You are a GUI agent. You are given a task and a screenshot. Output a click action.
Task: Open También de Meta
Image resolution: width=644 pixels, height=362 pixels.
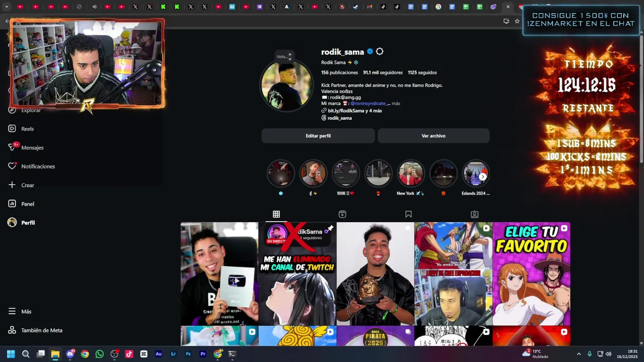(x=35, y=330)
